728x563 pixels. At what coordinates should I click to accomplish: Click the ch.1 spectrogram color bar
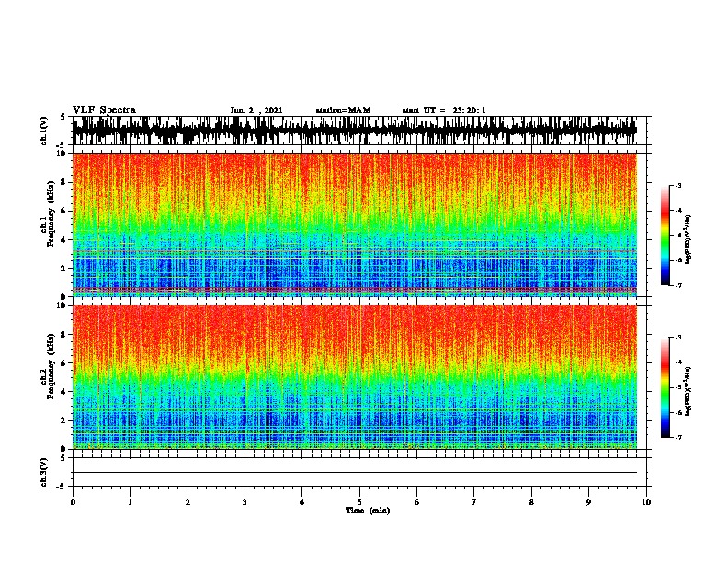point(665,236)
